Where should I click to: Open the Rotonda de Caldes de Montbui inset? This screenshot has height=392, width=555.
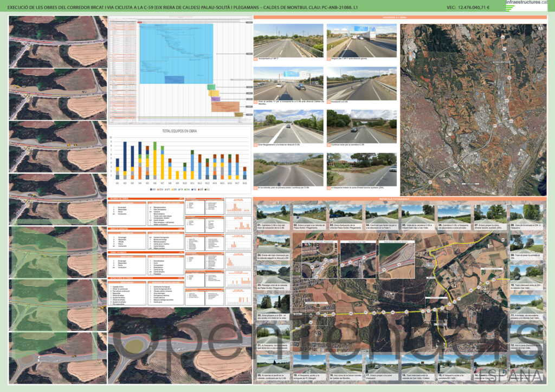[397, 260]
